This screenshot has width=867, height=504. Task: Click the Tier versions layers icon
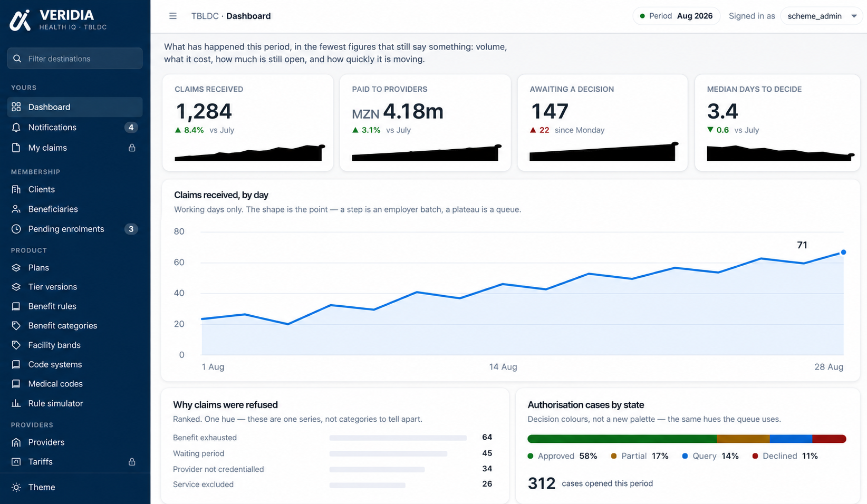pyautogui.click(x=16, y=287)
